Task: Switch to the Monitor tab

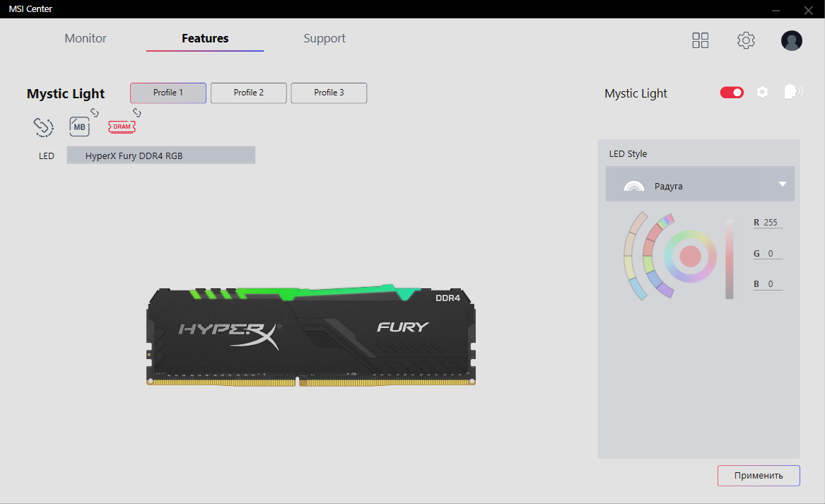Action: pos(86,38)
